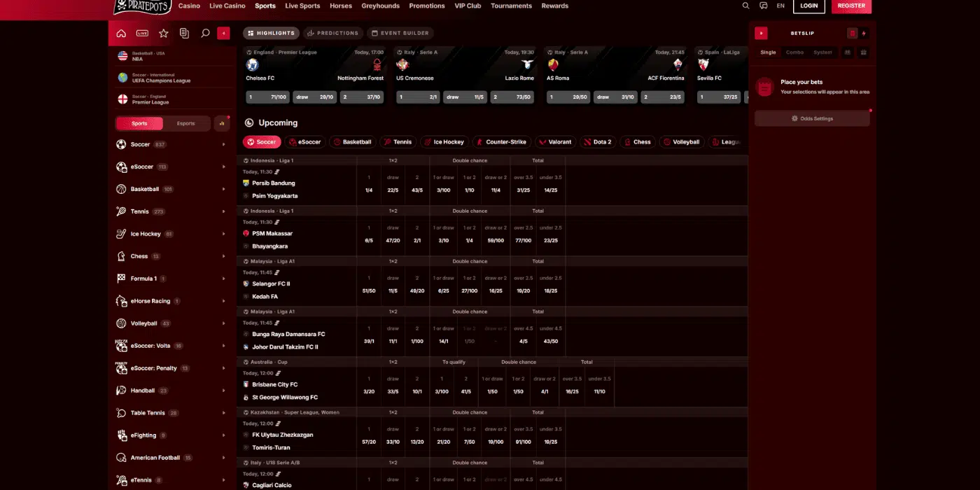Viewport: 980px width, 490px height.
Task: Open Premier League England flag shortcut
Action: (122, 99)
